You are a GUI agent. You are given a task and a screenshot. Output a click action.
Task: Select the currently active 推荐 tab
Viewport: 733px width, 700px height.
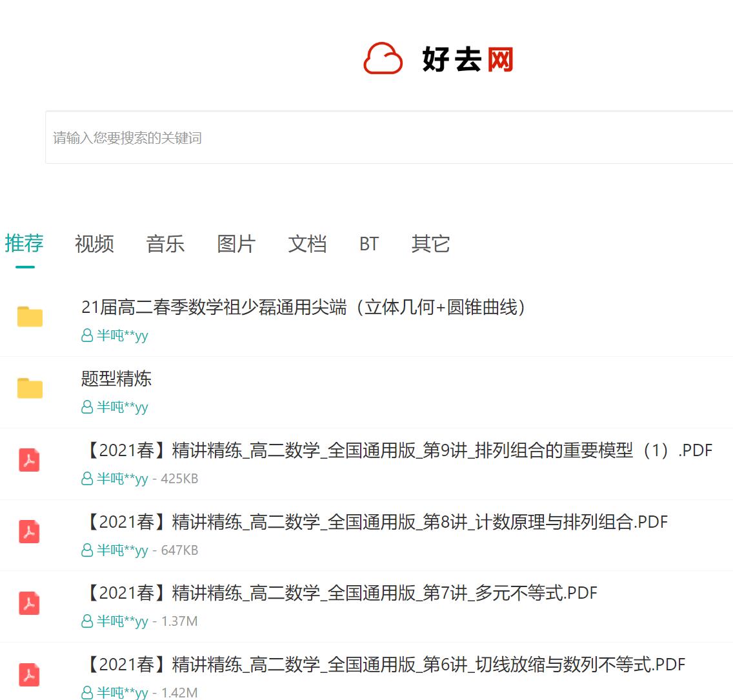(x=24, y=244)
